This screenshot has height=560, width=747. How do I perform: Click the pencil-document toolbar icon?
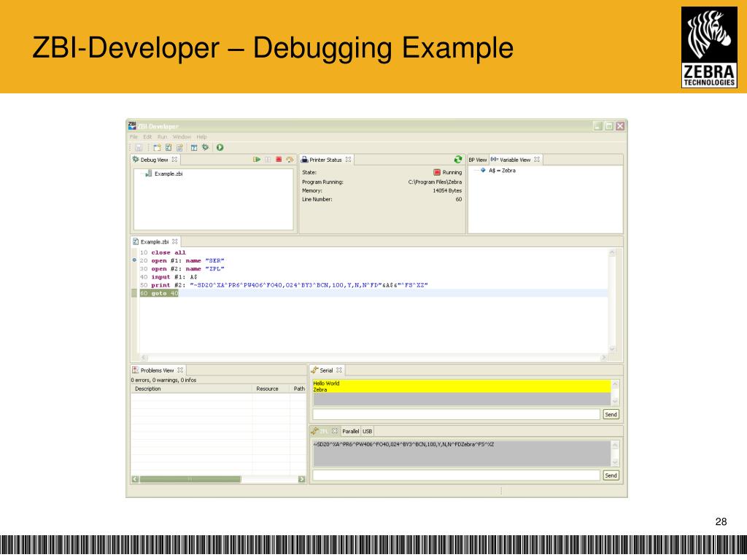pos(179,147)
